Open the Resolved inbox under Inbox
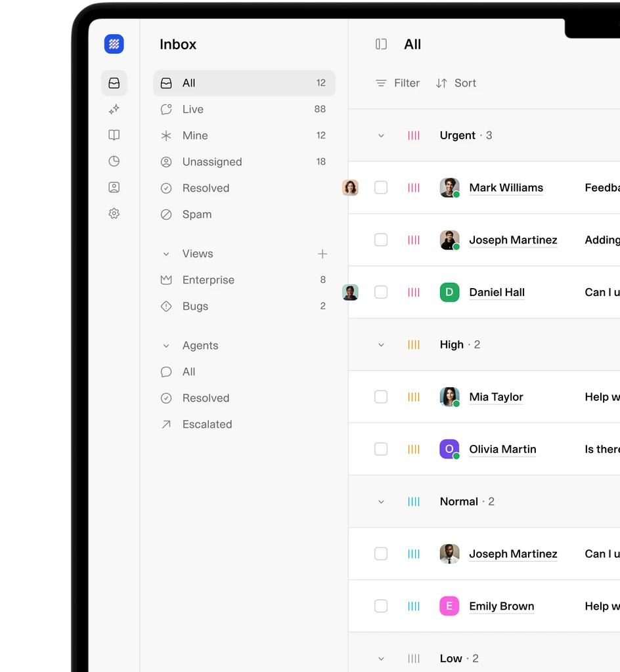Viewport: 620px width, 672px height. (x=244, y=188)
